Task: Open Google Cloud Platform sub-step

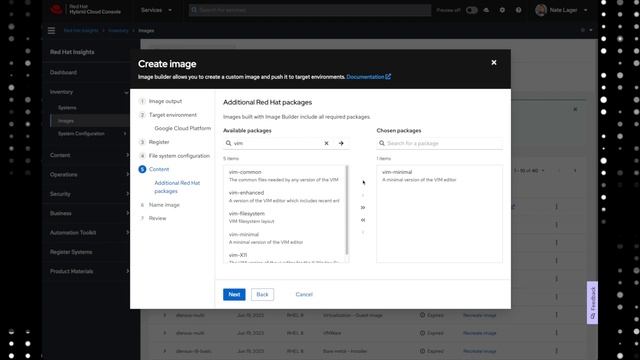Action: 182,128
